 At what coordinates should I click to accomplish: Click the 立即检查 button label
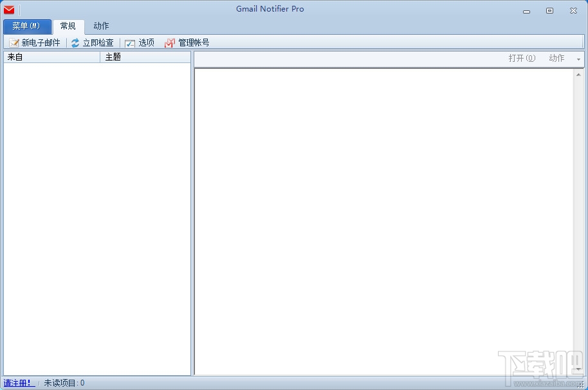point(98,42)
